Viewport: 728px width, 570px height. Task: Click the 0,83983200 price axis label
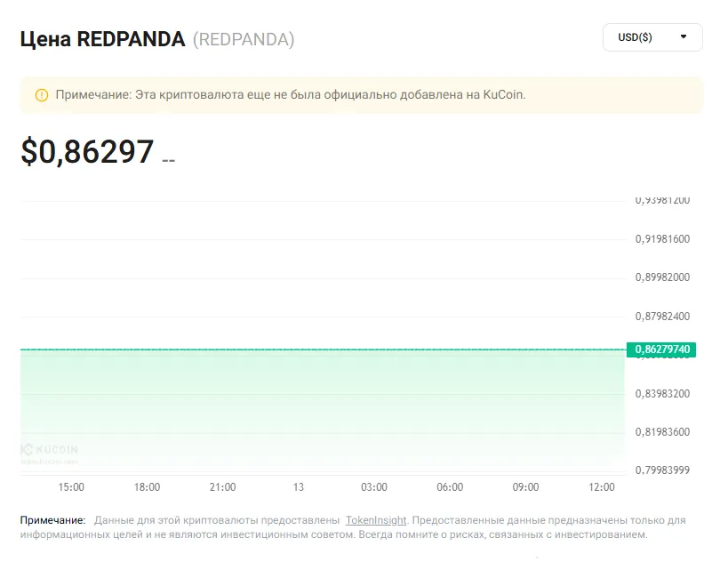point(662,393)
